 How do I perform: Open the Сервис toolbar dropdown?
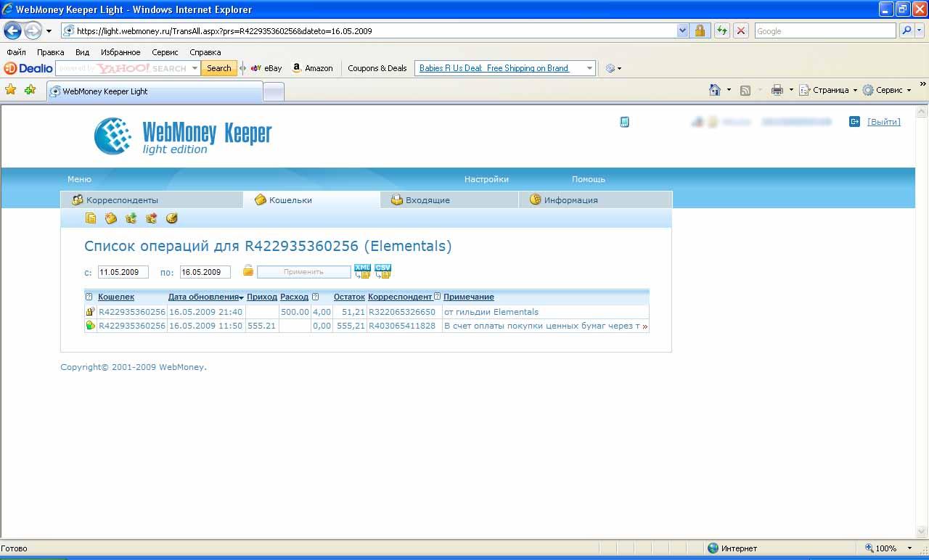click(x=887, y=90)
